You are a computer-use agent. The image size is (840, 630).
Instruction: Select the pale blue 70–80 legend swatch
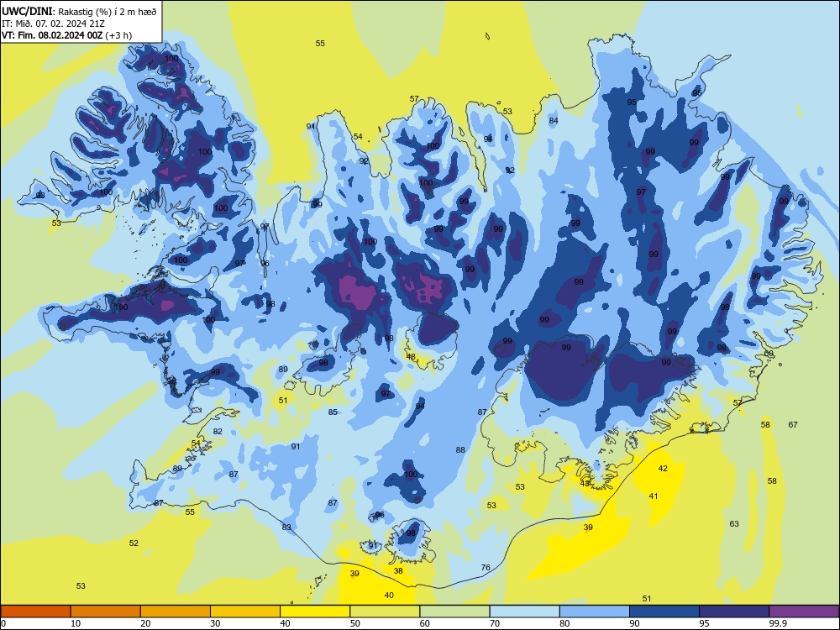click(x=524, y=612)
